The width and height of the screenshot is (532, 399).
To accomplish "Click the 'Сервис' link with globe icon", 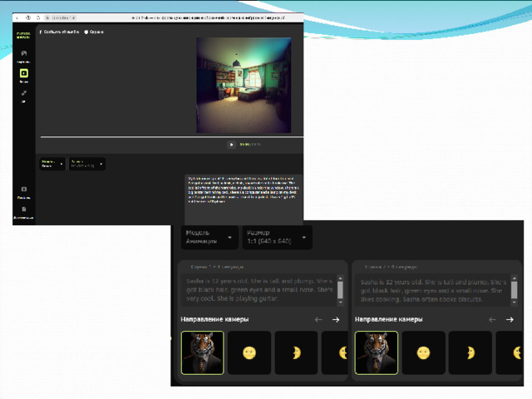I will [x=94, y=32].
